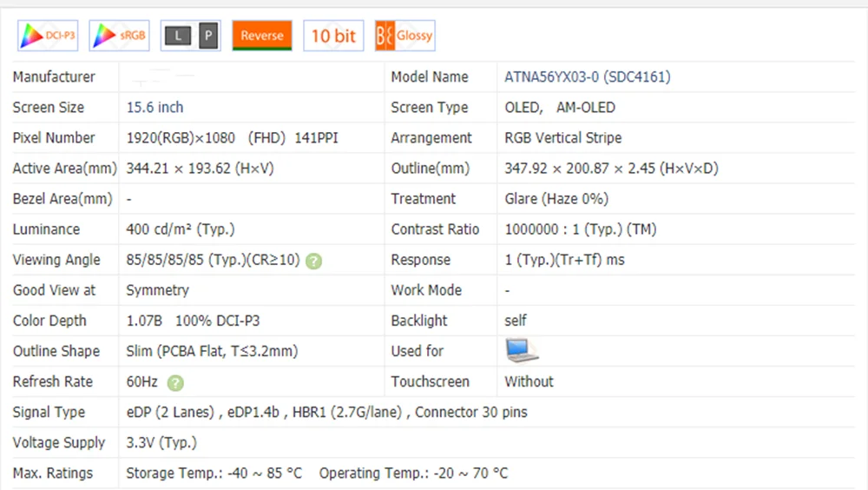This screenshot has height=490, width=868.
Task: Select the Work Mode label
Action: point(426,290)
